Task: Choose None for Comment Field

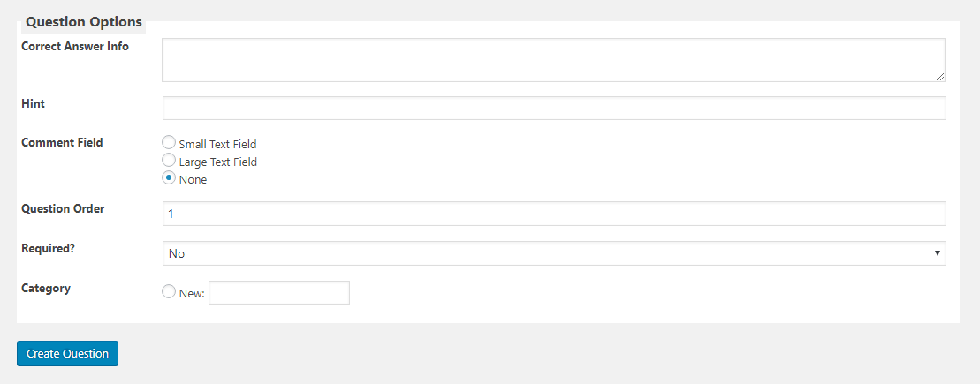Action: click(x=168, y=178)
